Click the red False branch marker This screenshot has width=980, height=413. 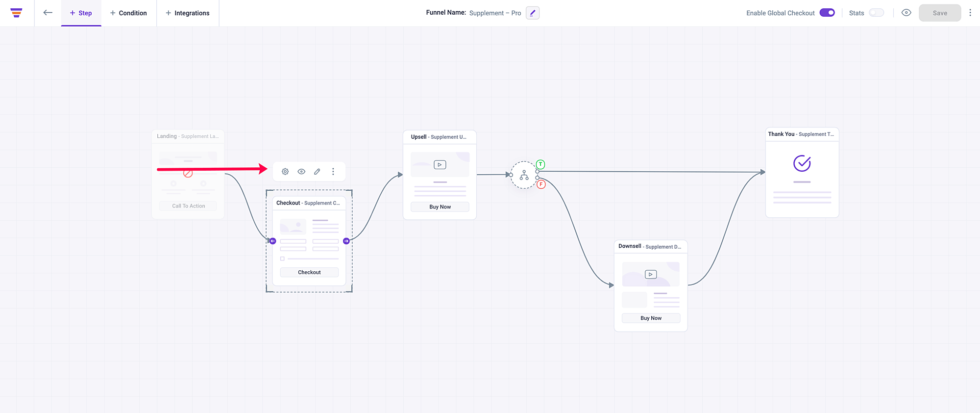coord(541,184)
